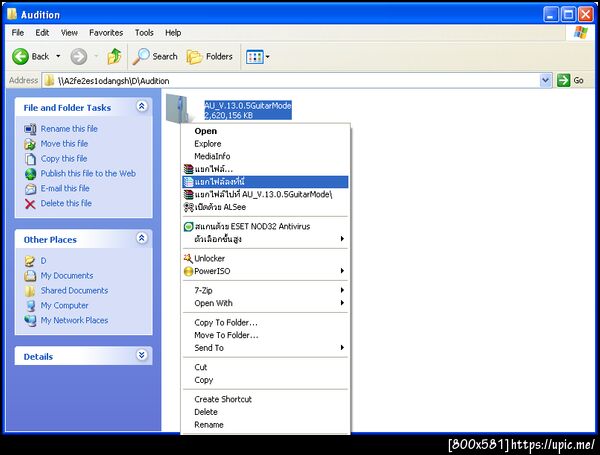Screen dimensions: 600x455
Task: Click the My Computer icon in sidebar
Action: [x=30, y=306]
